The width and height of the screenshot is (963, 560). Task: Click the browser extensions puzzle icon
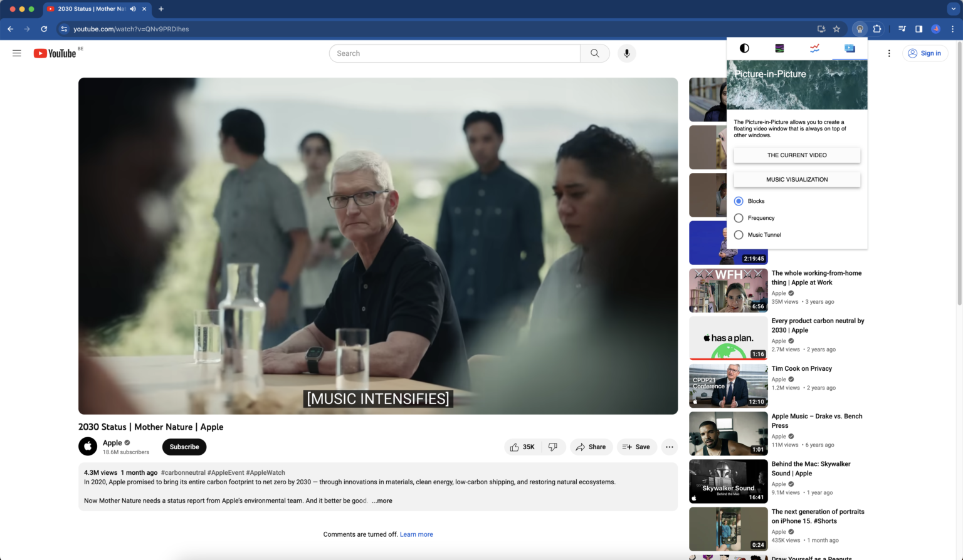(x=878, y=29)
